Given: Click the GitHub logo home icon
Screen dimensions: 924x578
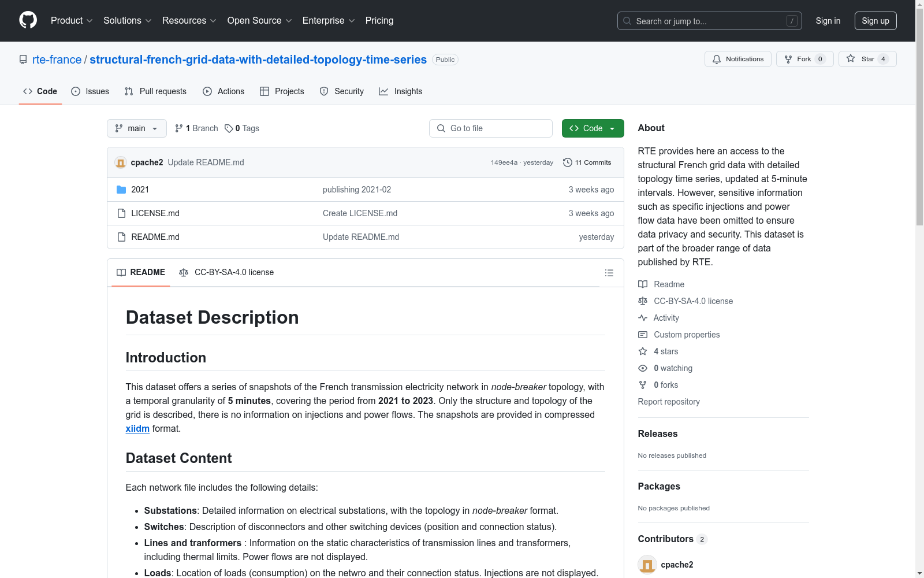Looking at the screenshot, I should 28,20.
